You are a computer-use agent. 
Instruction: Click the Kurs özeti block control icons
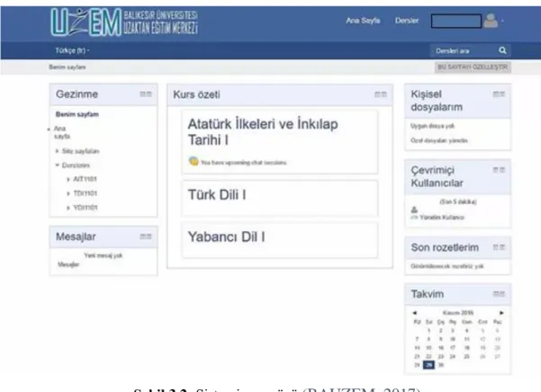[x=381, y=94]
